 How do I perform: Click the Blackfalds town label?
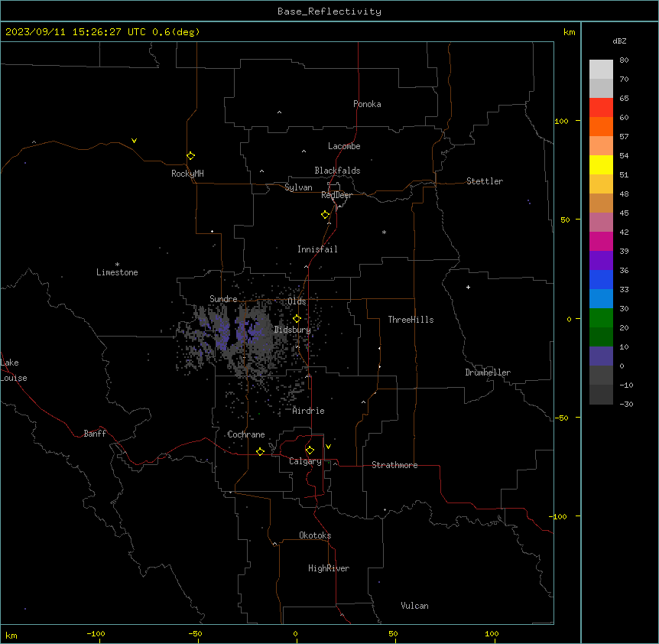[x=337, y=171]
